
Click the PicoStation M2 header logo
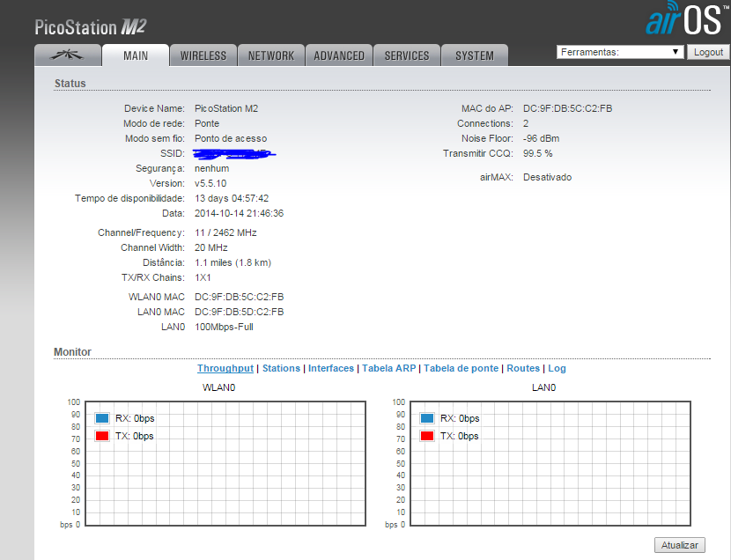tap(91, 27)
